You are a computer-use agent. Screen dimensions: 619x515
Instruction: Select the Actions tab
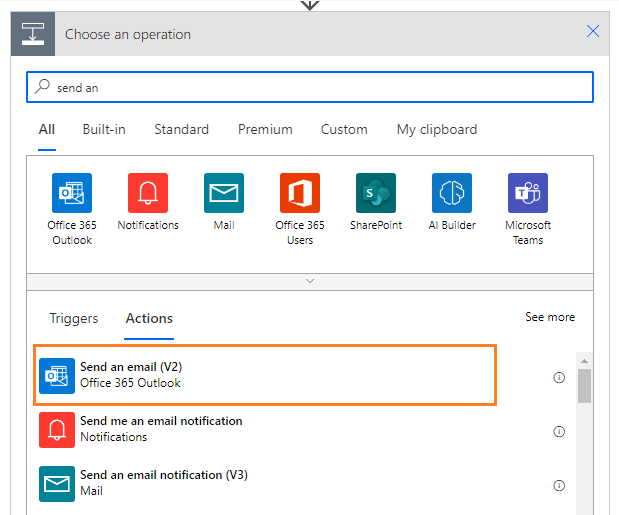point(149,318)
